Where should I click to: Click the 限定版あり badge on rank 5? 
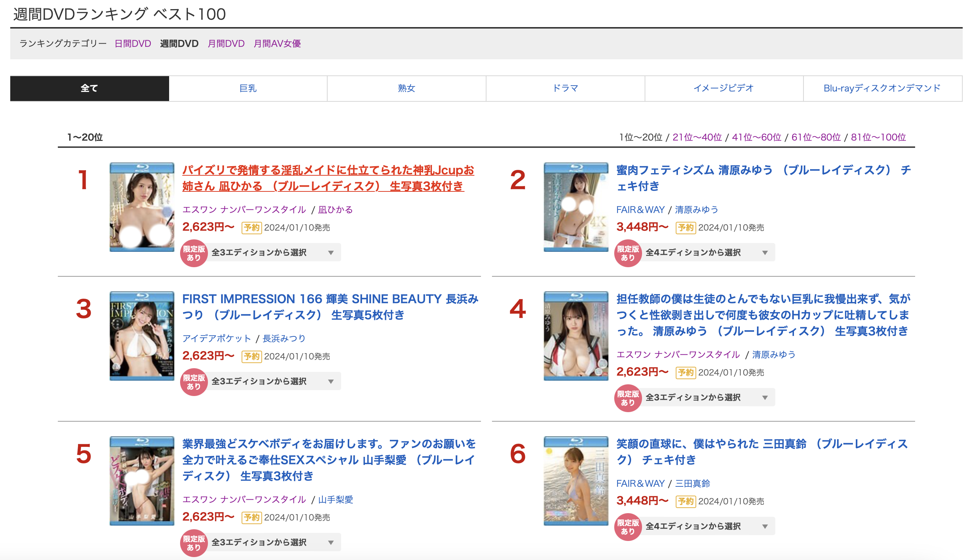[x=194, y=543]
